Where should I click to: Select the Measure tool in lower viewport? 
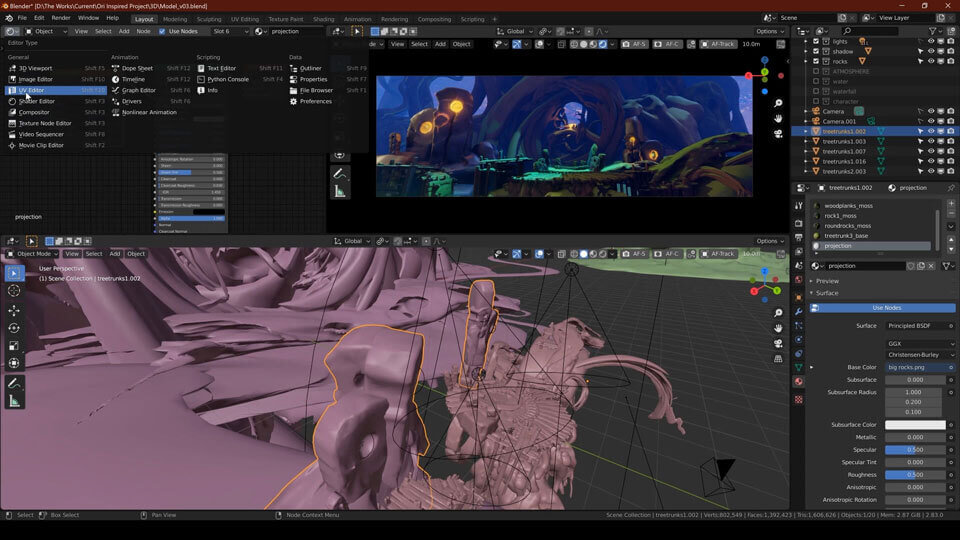click(13, 401)
